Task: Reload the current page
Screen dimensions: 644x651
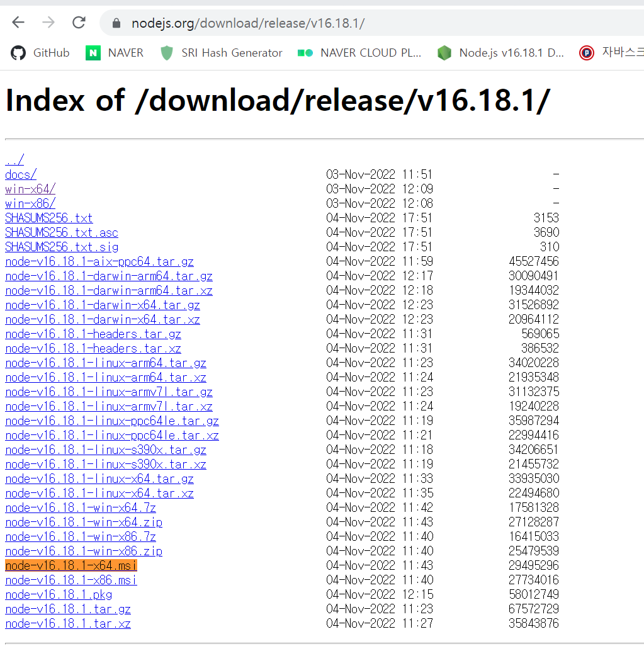Action: pyautogui.click(x=78, y=22)
